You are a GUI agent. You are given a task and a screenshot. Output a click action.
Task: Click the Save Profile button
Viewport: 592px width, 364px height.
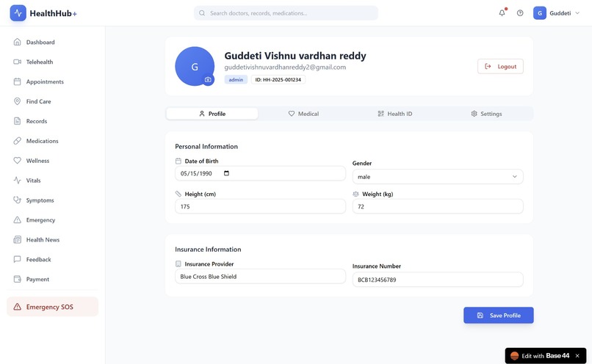499,316
